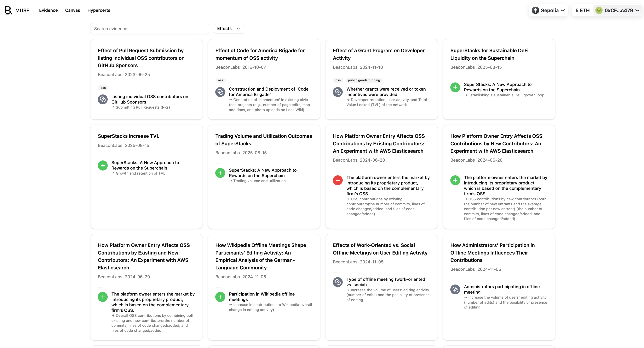Click the Ethereum Sepolia network icon

click(x=535, y=10)
